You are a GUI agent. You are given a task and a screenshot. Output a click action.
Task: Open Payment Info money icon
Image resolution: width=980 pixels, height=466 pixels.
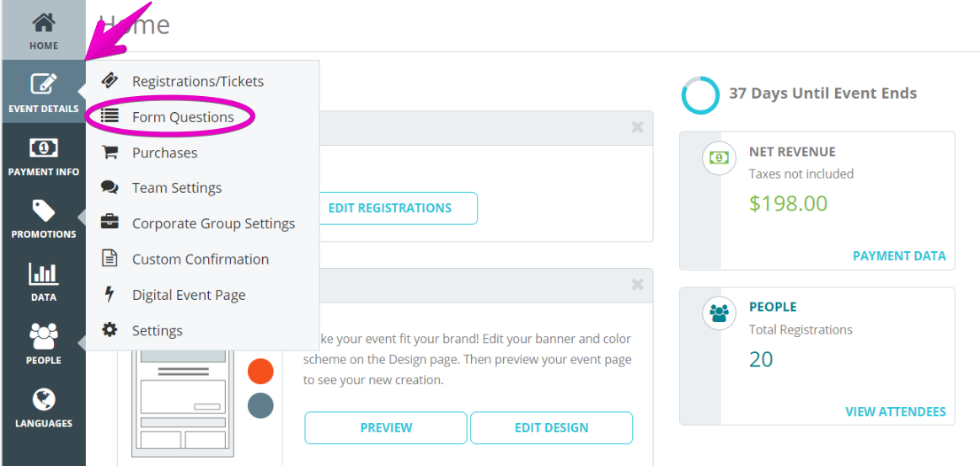click(44, 147)
